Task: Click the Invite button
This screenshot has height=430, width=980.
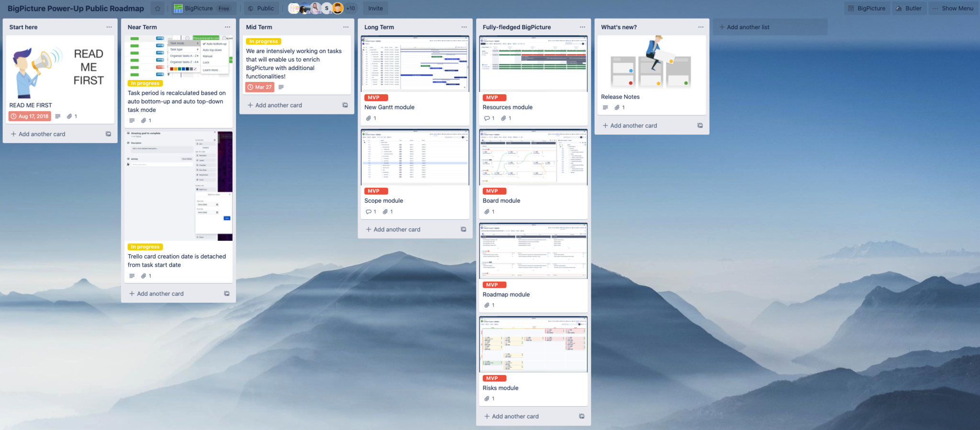Action: (x=376, y=8)
